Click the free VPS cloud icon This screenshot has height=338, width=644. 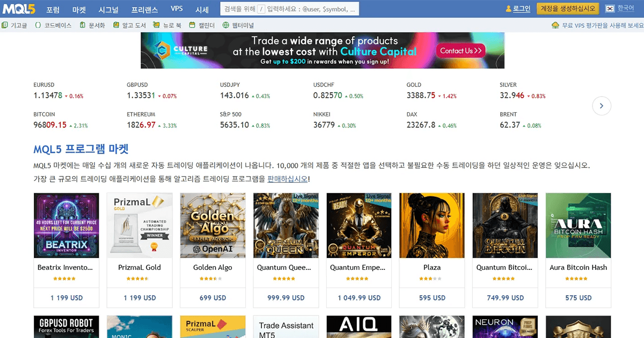click(x=555, y=25)
